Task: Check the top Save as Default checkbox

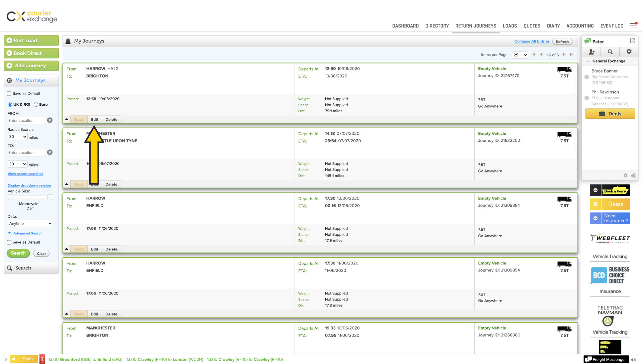Action: [9, 94]
